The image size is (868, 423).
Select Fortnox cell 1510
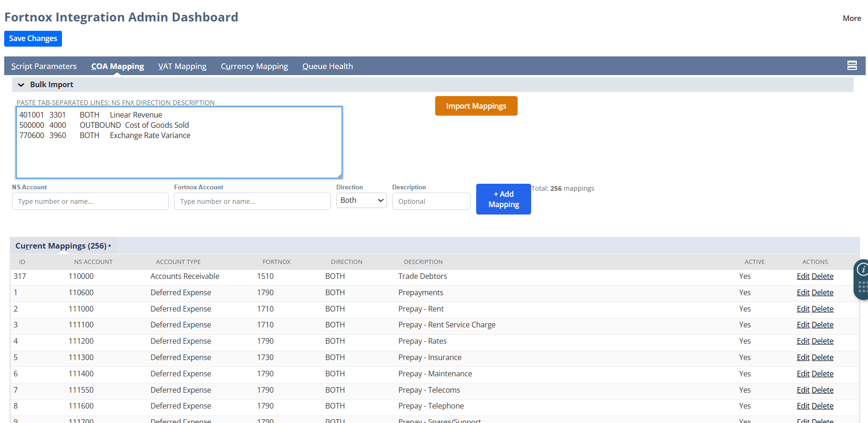pos(266,276)
